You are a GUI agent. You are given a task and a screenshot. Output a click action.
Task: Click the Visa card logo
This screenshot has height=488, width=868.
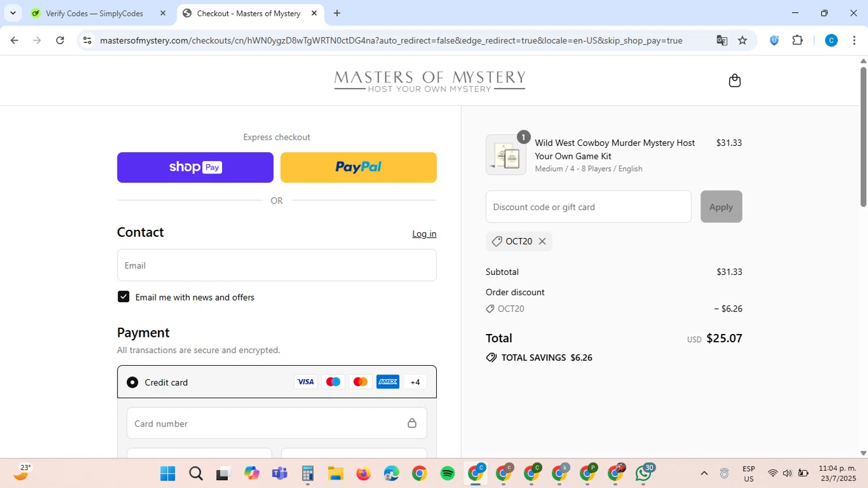[x=306, y=382]
